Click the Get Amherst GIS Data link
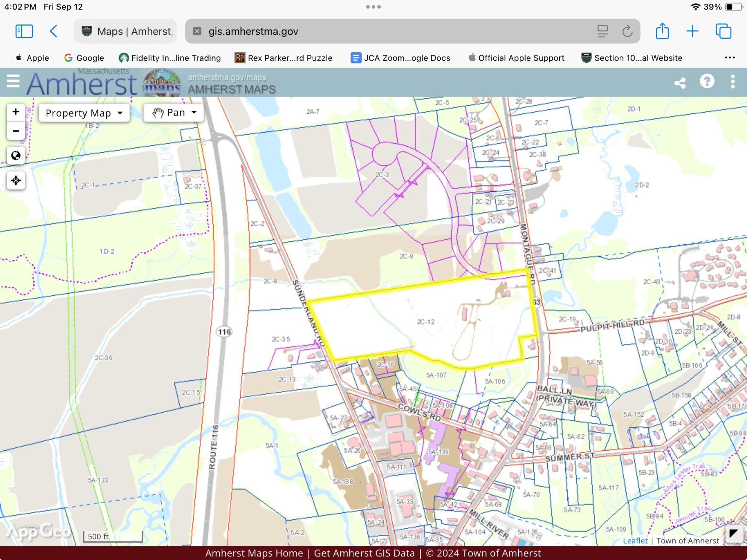The width and height of the screenshot is (747, 560). [x=364, y=553]
